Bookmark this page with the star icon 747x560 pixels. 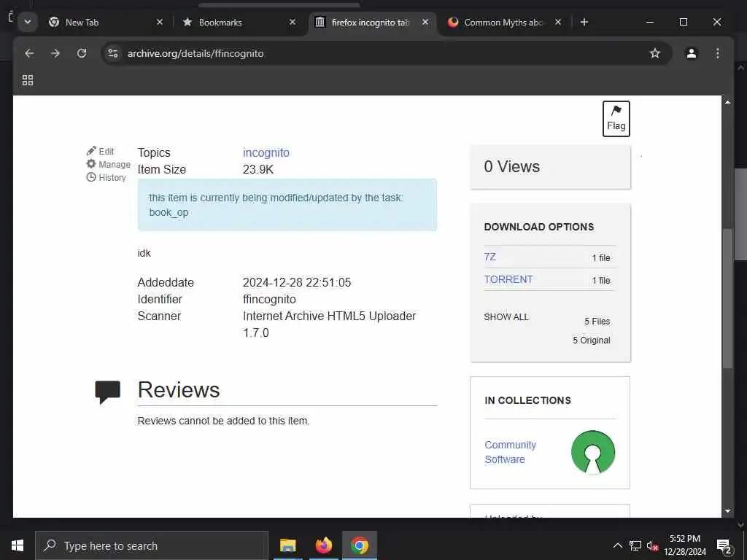pos(655,53)
